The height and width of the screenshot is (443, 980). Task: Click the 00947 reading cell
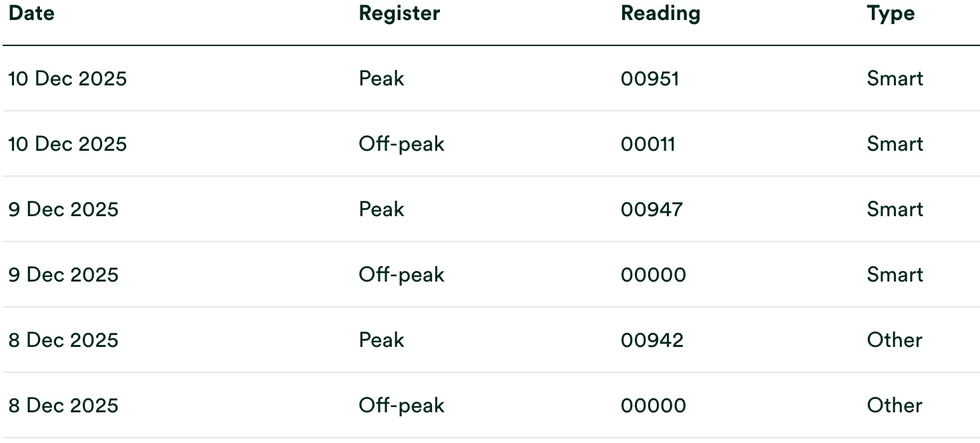tap(652, 209)
